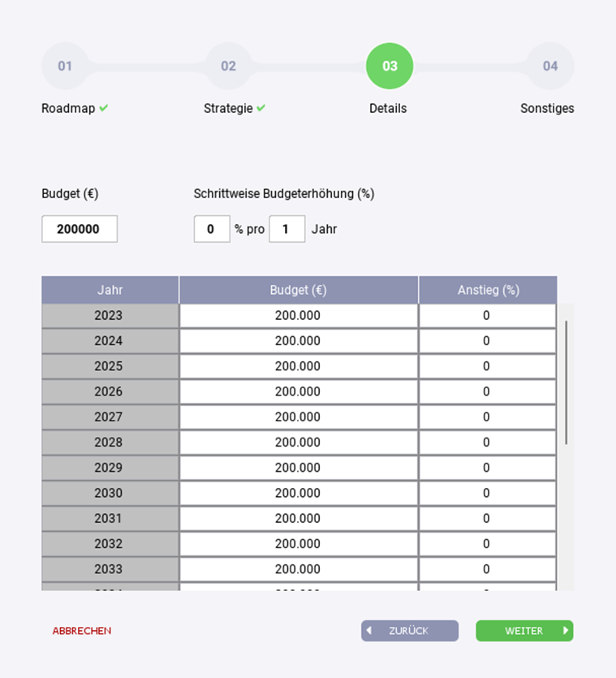Click step 01 Roadmap circle

pyautogui.click(x=65, y=66)
